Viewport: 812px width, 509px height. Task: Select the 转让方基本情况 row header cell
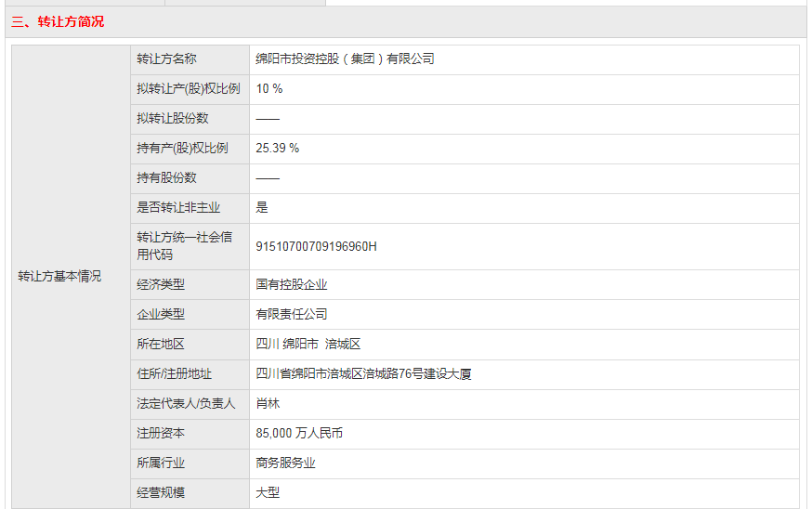pyautogui.click(x=71, y=277)
